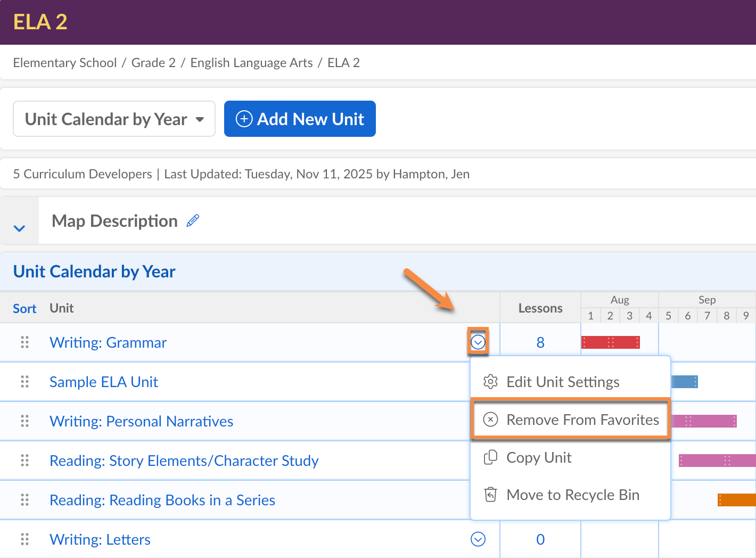Select Move to Recycle Bin
The width and height of the screenshot is (756, 558).
(572, 495)
